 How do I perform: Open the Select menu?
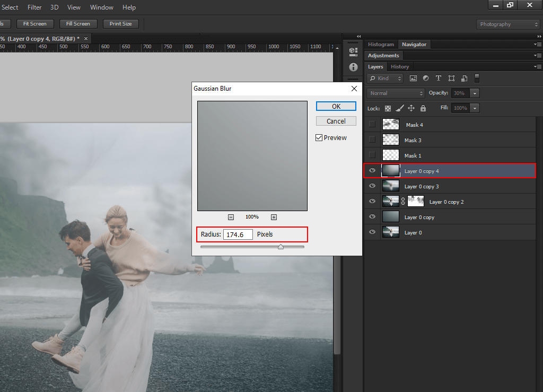click(10, 7)
